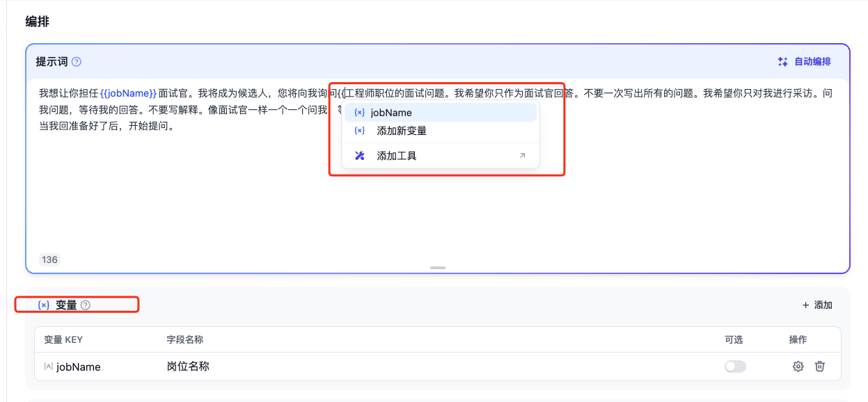Screen dimensions: 868x402
Task: Click the {x} icon beside 变量 heading
Action: pos(44,305)
